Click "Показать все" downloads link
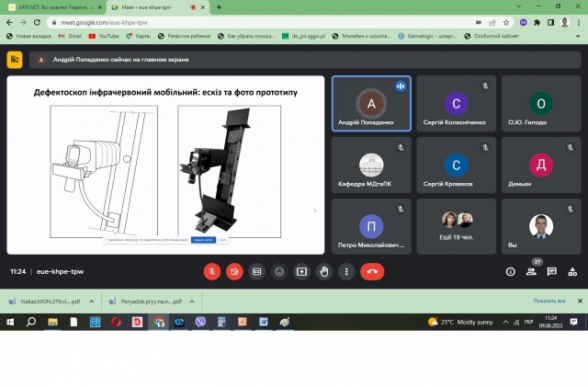The image size is (588, 387). [x=548, y=301]
